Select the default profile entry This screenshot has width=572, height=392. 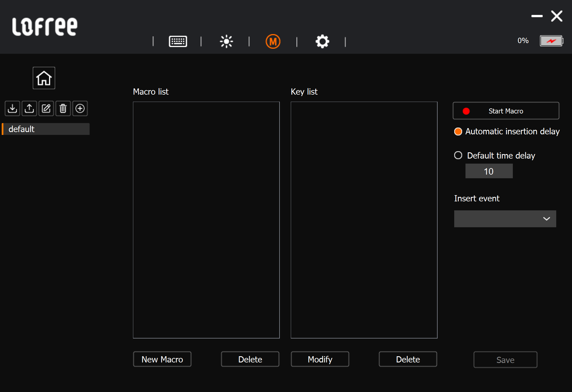pos(46,129)
